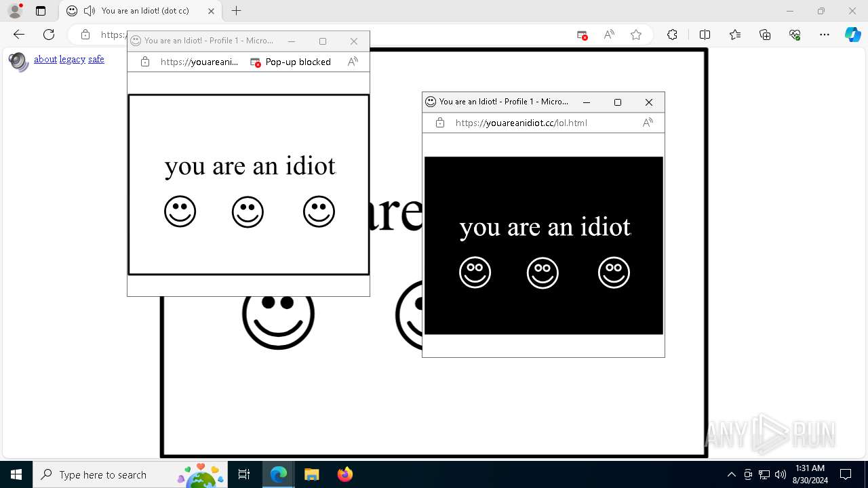This screenshot has width=868, height=488.
Task: Close the 'You are an Idiot! (dot cc)' tab
Action: click(211, 11)
